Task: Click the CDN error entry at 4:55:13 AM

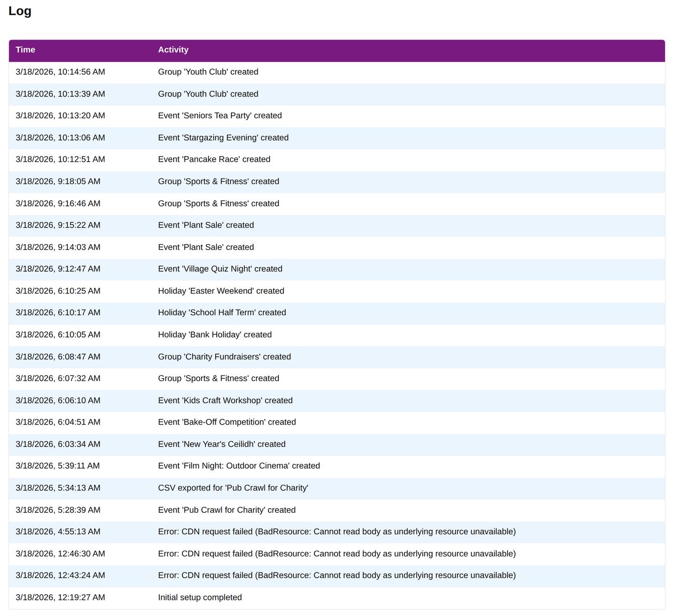Action: click(x=337, y=531)
